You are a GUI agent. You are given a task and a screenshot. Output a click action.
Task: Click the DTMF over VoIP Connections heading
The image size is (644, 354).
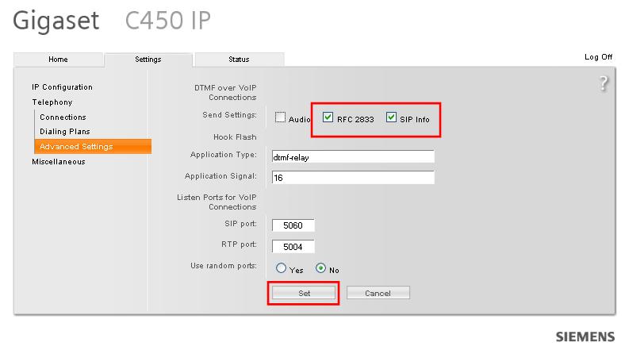225,93
